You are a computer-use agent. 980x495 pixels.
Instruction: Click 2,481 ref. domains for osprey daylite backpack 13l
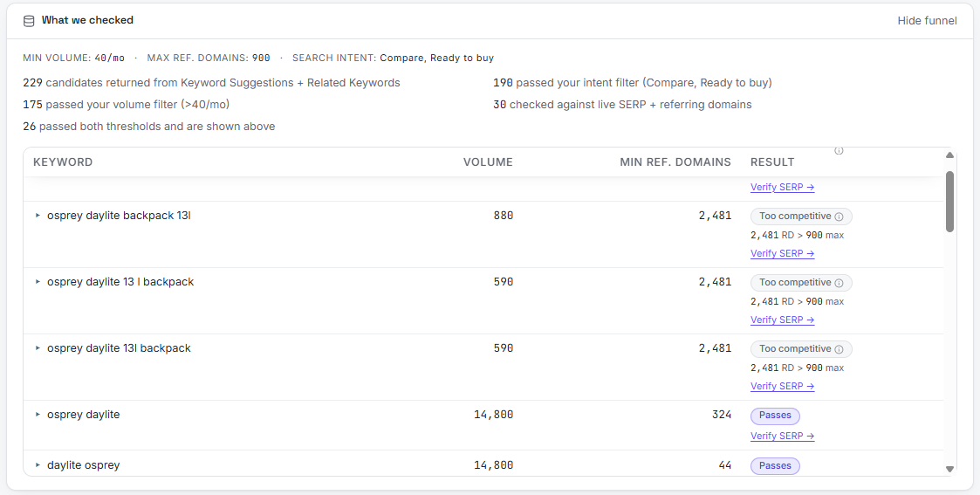pyautogui.click(x=715, y=216)
